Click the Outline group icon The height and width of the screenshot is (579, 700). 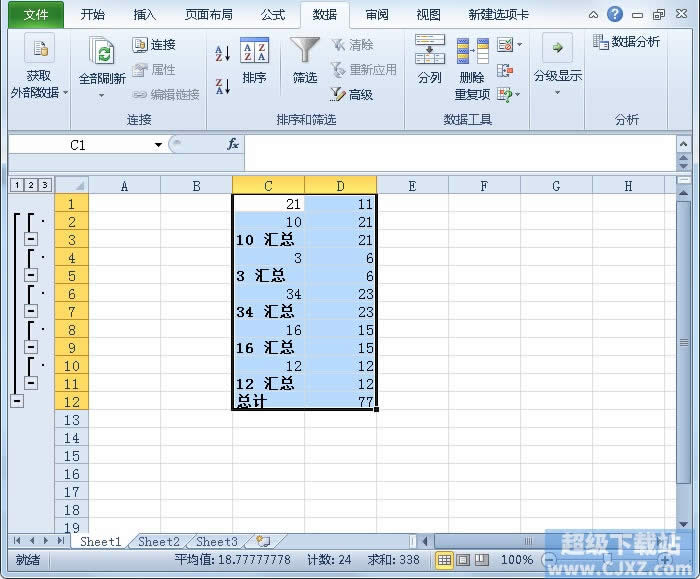coord(557,47)
